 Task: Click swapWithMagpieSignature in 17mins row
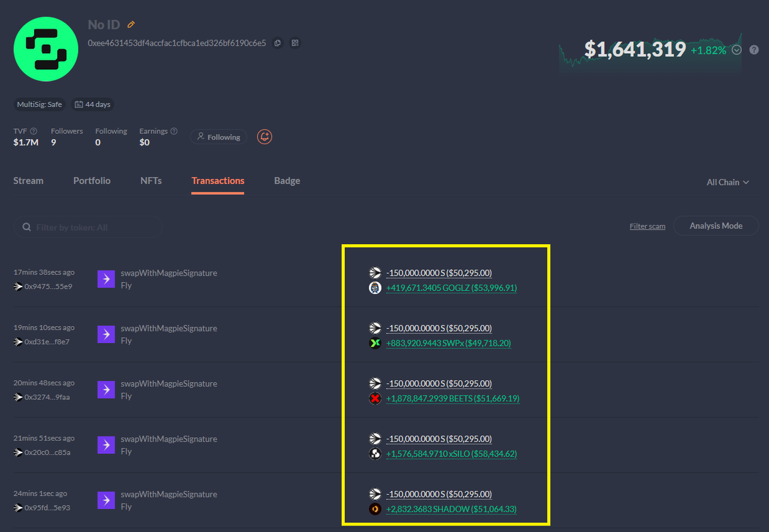[169, 273]
